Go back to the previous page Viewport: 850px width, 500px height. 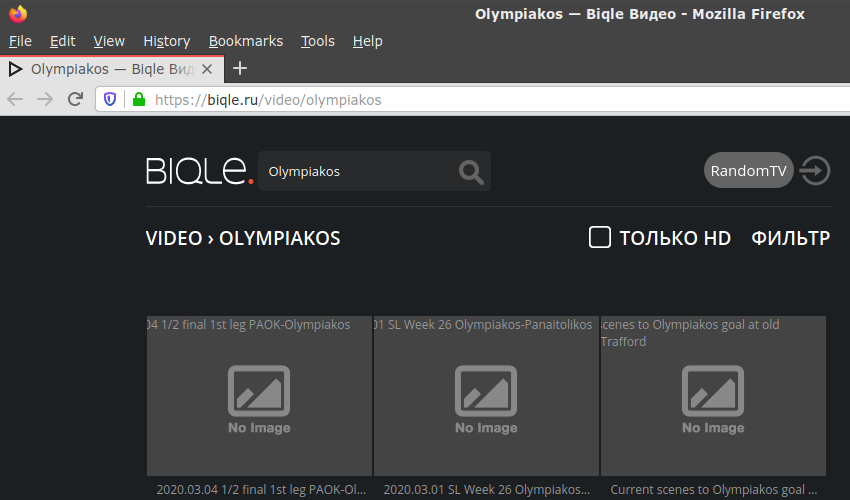pos(15,99)
